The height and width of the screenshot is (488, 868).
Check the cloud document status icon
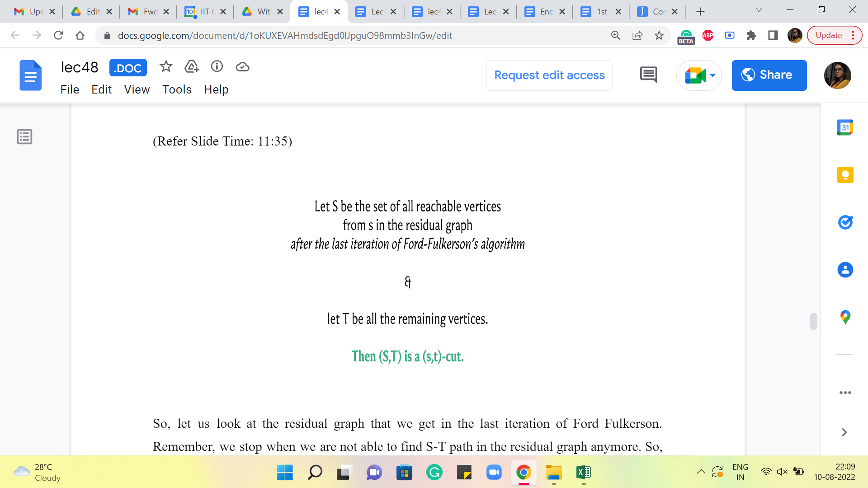point(243,67)
